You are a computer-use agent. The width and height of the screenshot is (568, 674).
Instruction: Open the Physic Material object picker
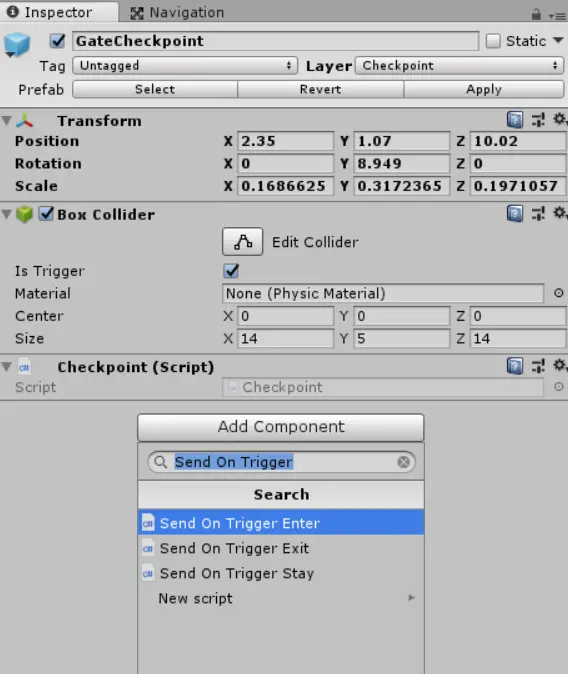[559, 293]
